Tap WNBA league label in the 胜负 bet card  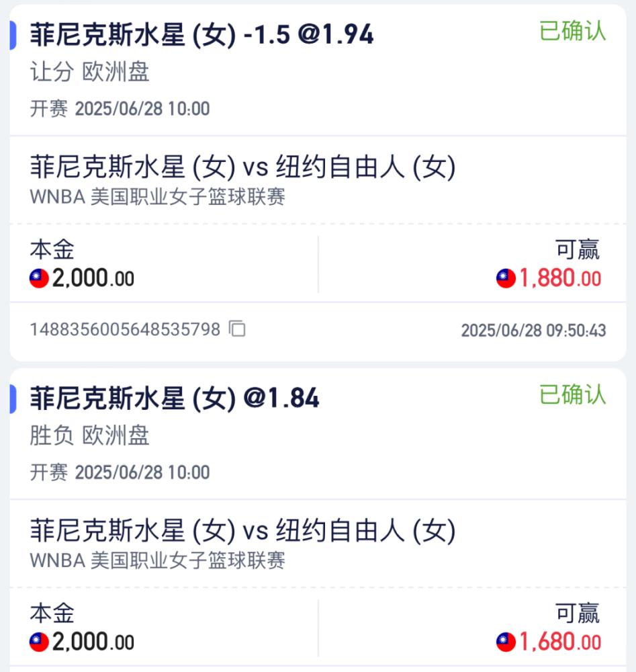[x=157, y=560]
